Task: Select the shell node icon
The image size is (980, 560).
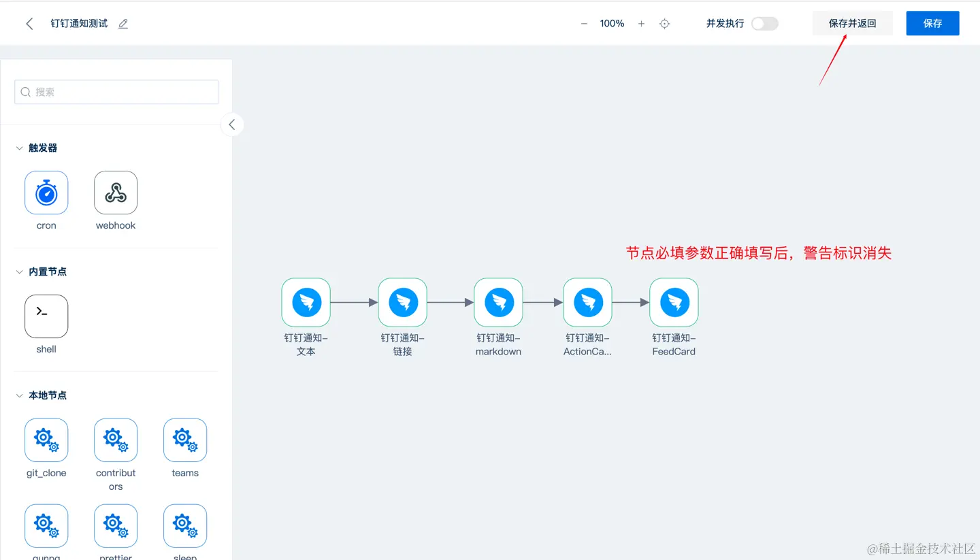Action: 46,316
